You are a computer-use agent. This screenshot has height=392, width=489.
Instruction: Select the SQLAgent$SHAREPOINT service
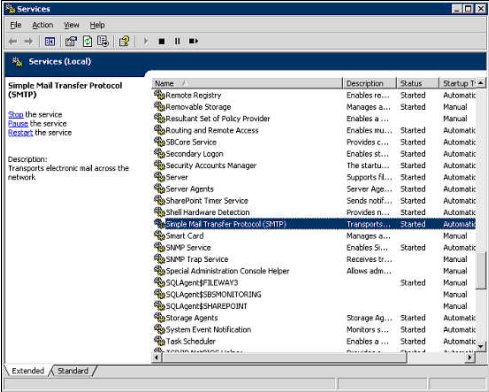314,306
